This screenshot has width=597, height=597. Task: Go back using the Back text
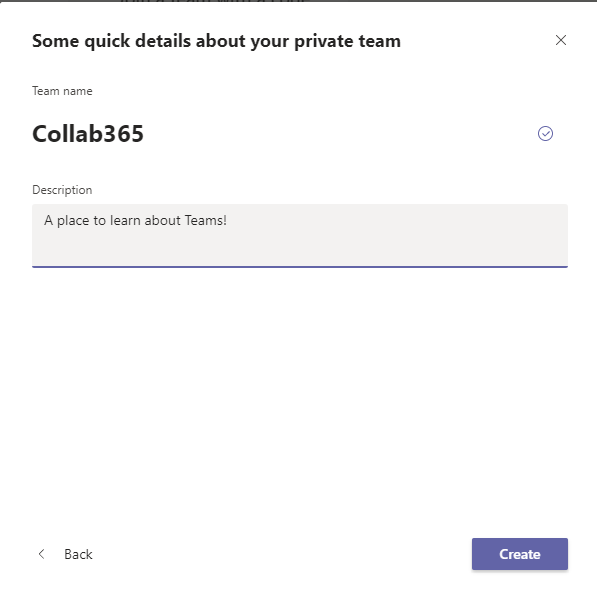click(78, 554)
